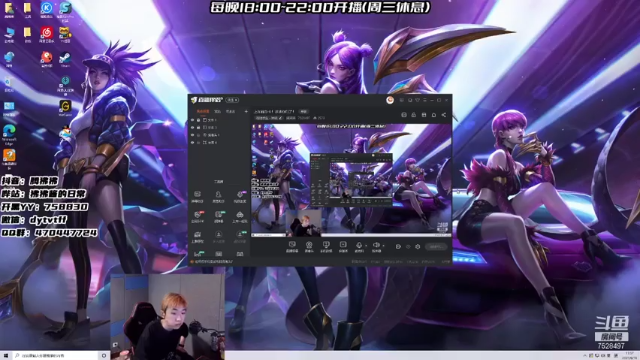Click the Cortana circle on the taskbar

(x=104, y=356)
